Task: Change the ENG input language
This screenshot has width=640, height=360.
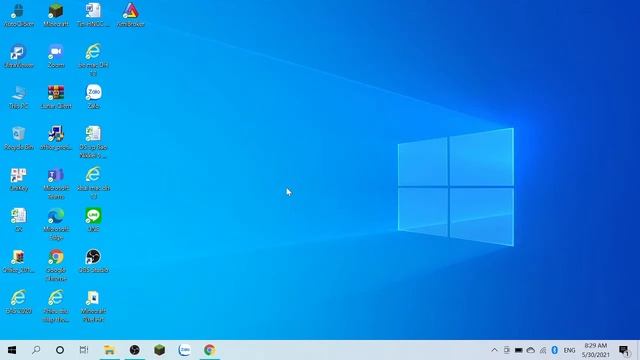Action: [x=569, y=350]
